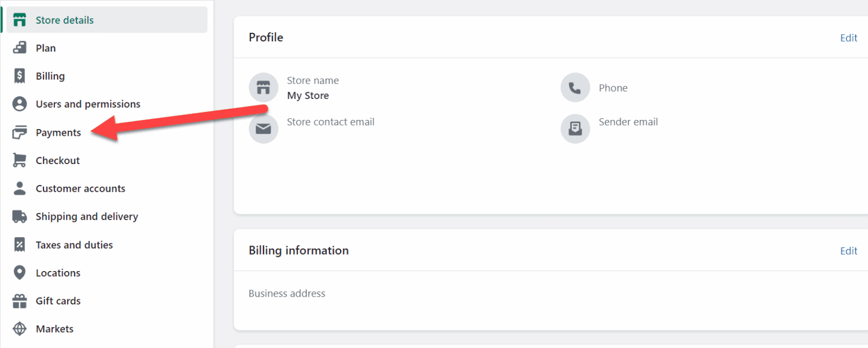Click the Phone icon in Profile

(575, 87)
